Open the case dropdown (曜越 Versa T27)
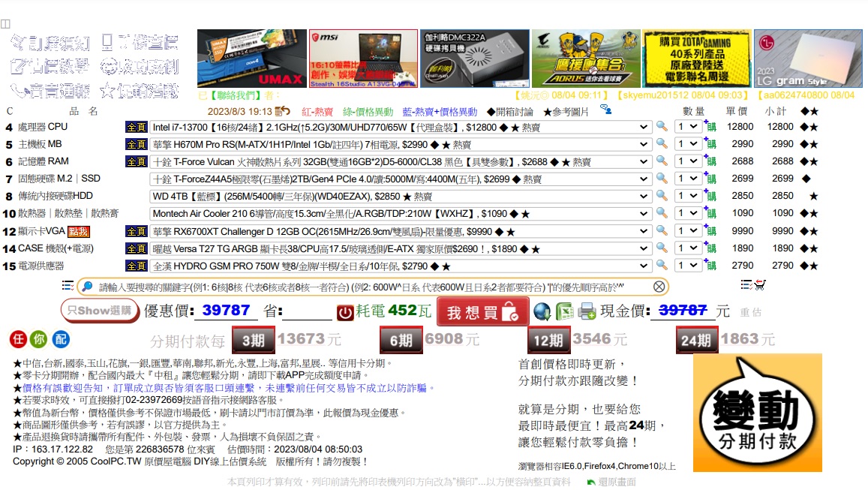868x490 pixels. tap(400, 248)
